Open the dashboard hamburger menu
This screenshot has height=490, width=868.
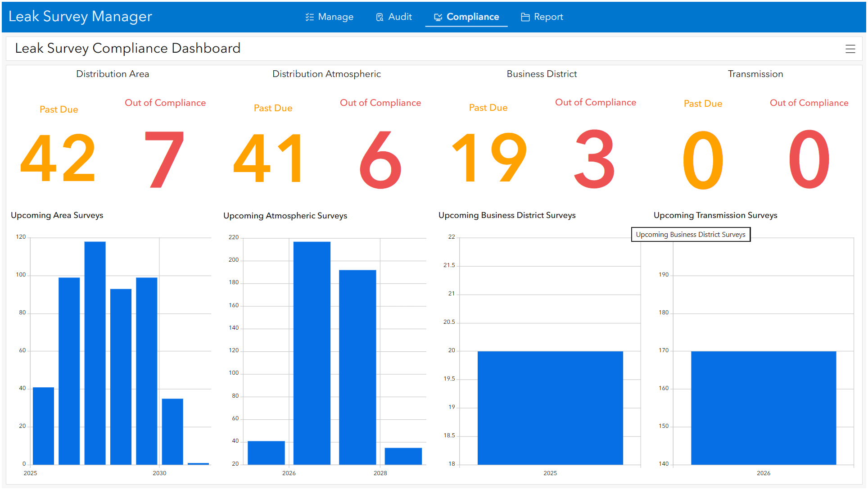coord(850,49)
